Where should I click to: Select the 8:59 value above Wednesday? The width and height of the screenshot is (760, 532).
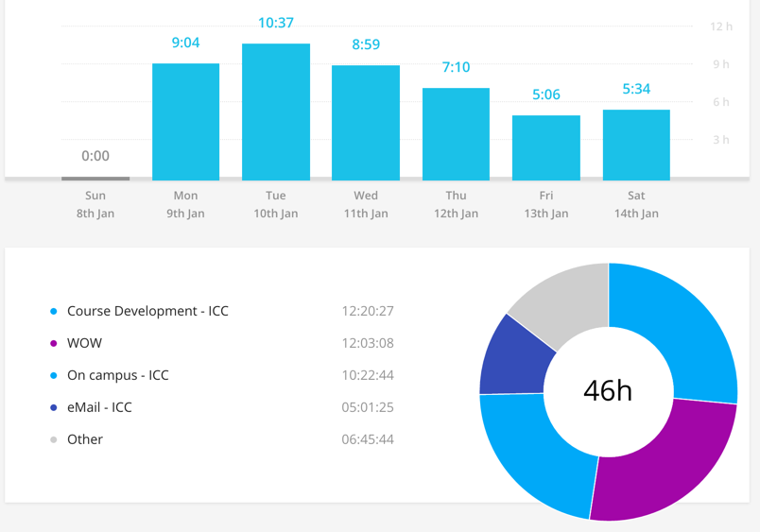pyautogui.click(x=366, y=44)
